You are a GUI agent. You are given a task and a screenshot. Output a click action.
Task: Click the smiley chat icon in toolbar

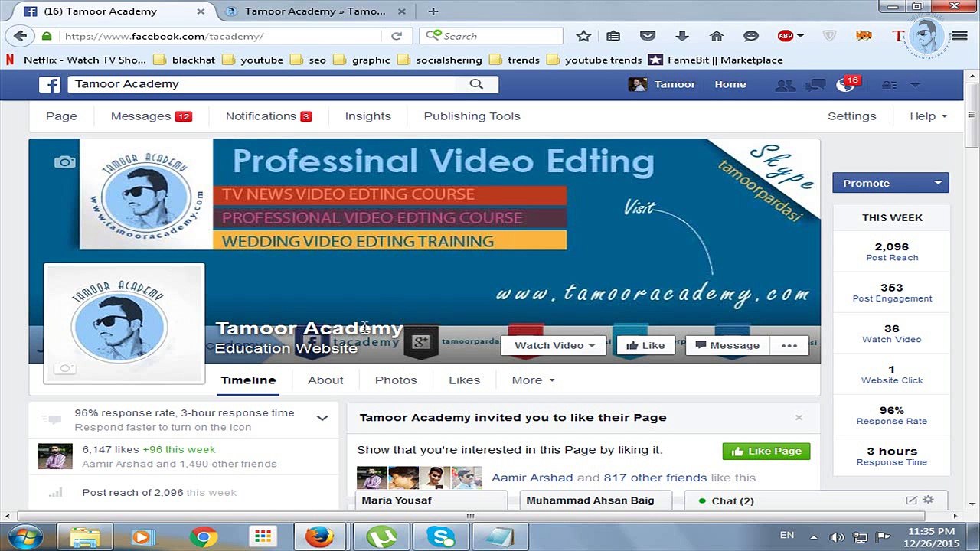(751, 36)
